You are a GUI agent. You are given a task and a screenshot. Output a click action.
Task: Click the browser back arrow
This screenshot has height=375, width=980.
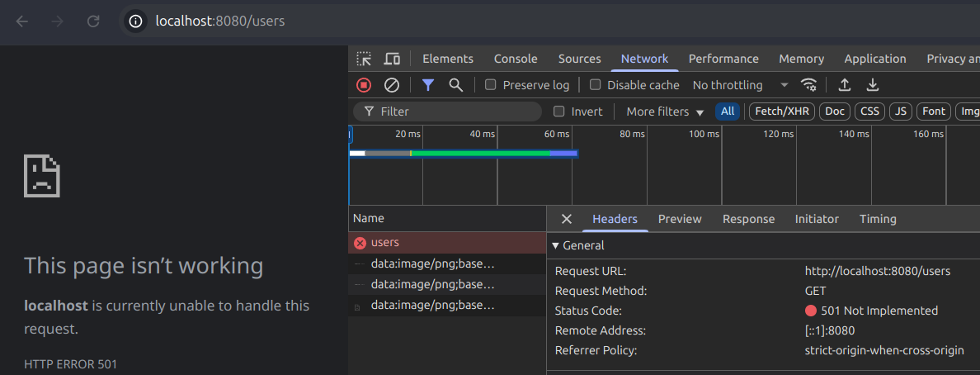[x=22, y=21]
